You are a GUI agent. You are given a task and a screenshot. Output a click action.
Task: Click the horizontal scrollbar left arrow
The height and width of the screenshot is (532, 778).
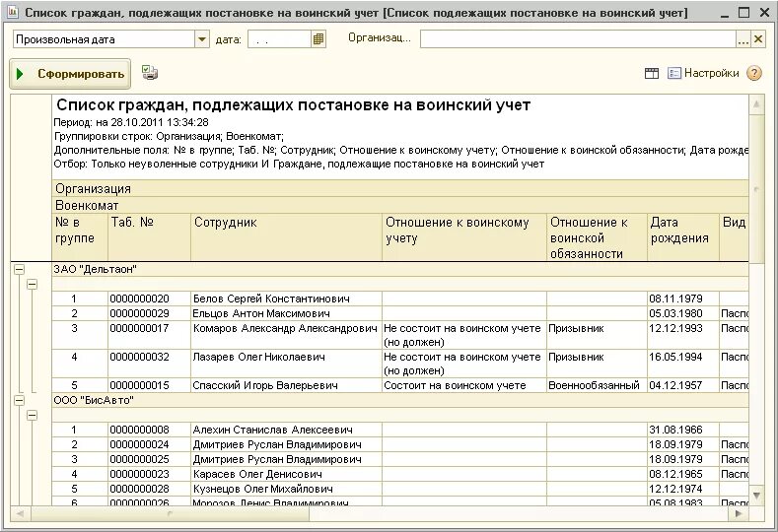20,513
